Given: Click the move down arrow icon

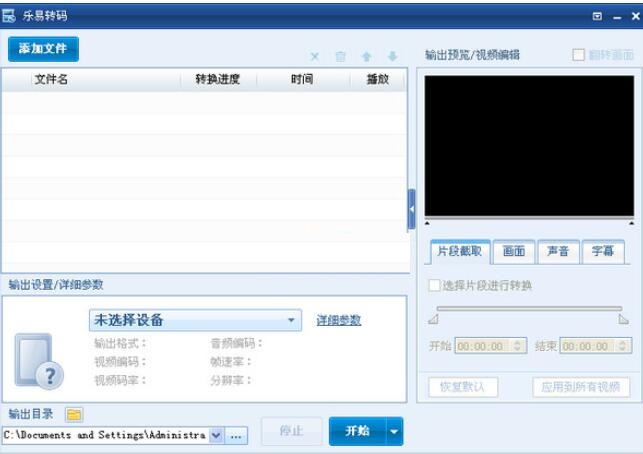Looking at the screenshot, I should click(392, 57).
